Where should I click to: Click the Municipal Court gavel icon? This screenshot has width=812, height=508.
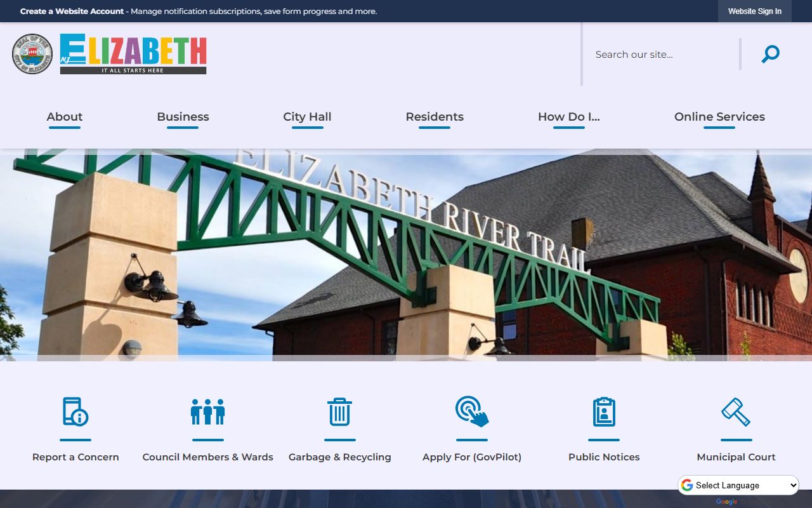coord(736,411)
